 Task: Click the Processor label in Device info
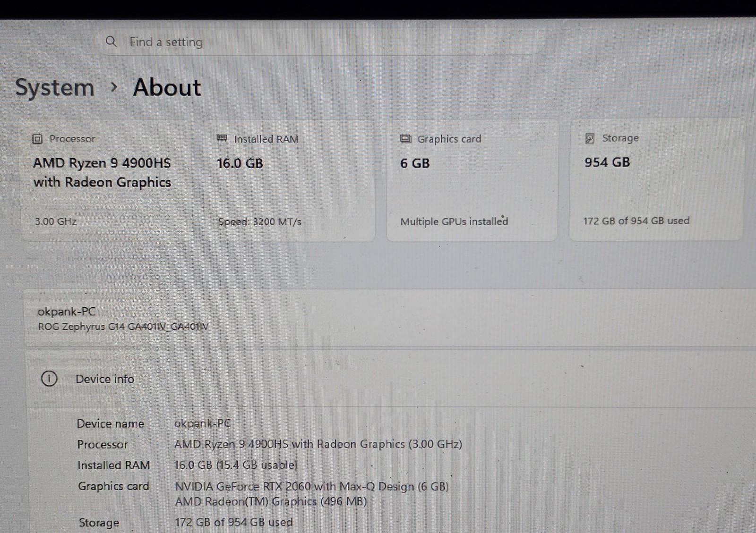103,444
